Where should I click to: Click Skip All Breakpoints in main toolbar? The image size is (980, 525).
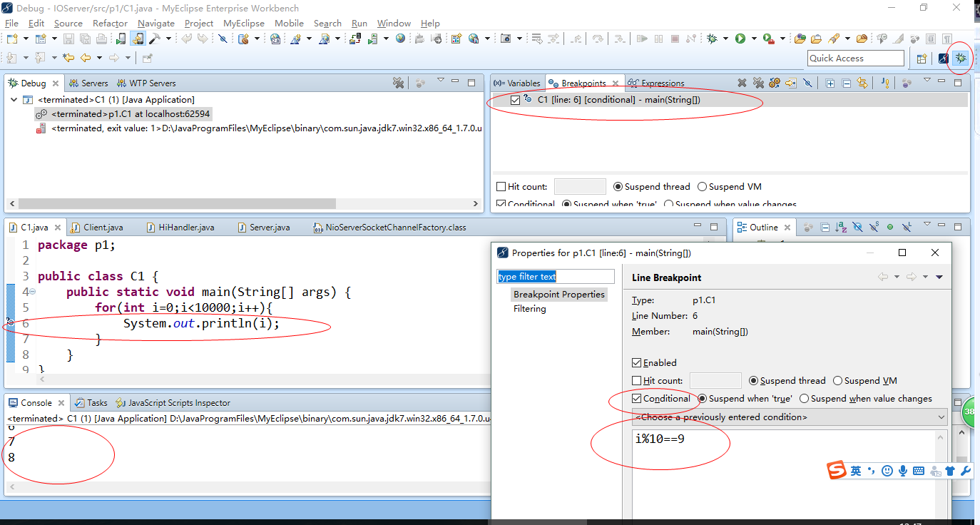coord(223,39)
